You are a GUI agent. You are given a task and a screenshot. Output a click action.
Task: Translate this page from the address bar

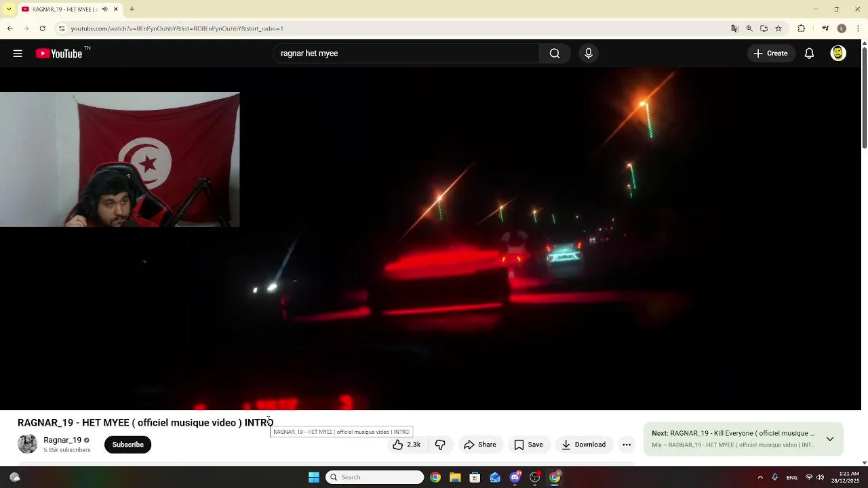pyautogui.click(x=734, y=28)
